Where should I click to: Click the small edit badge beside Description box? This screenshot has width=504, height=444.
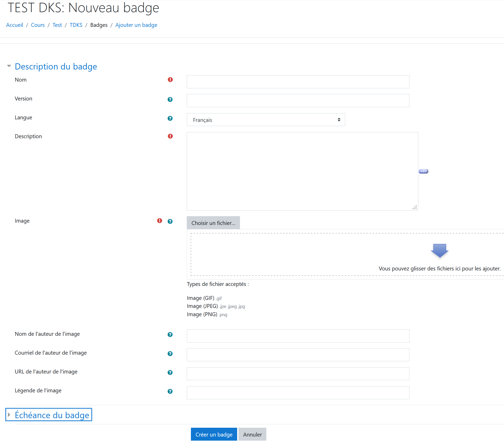(x=423, y=171)
